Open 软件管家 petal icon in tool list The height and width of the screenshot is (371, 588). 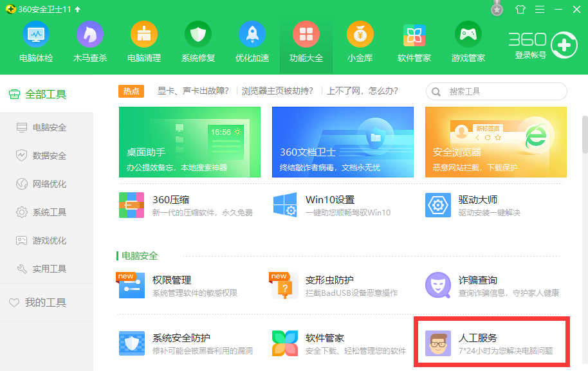(285, 343)
